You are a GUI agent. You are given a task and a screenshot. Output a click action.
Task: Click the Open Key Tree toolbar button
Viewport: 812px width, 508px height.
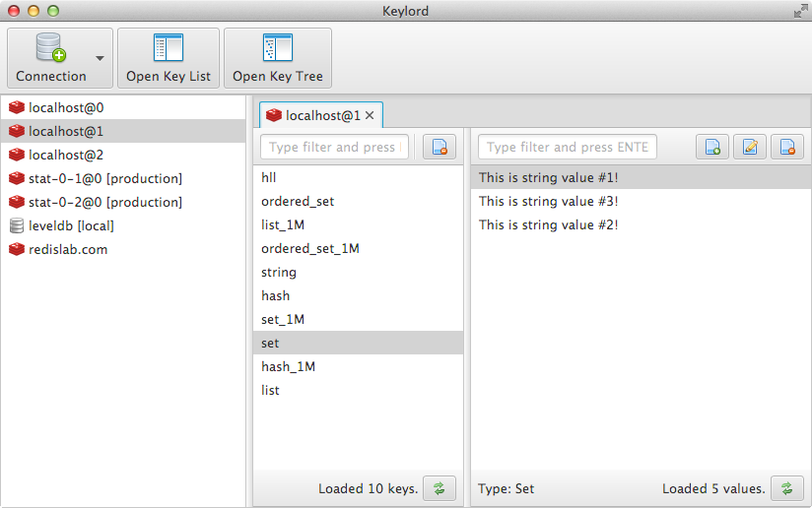(x=278, y=58)
